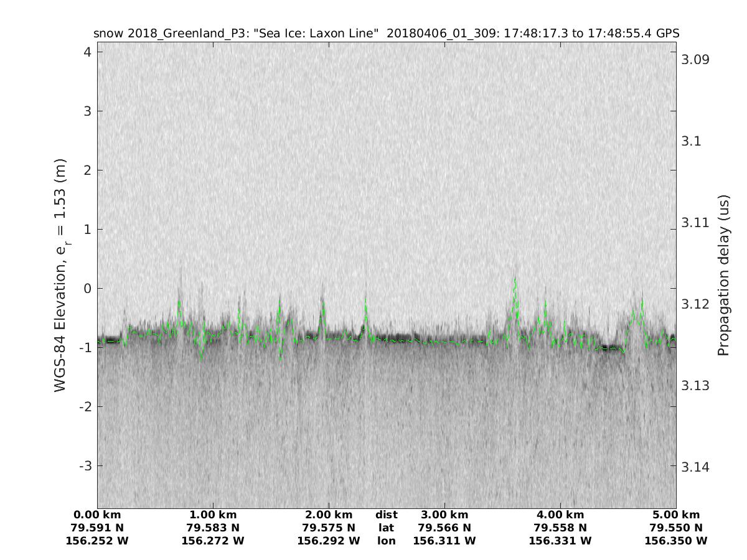
Task: Select the 3.14 propagation delay tick
Action: click(x=695, y=467)
